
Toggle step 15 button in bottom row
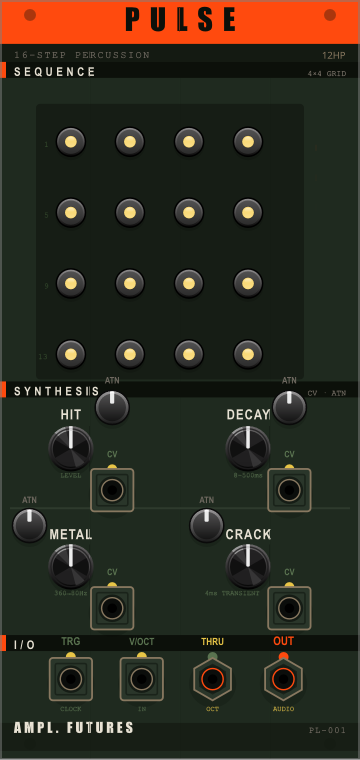189,354
